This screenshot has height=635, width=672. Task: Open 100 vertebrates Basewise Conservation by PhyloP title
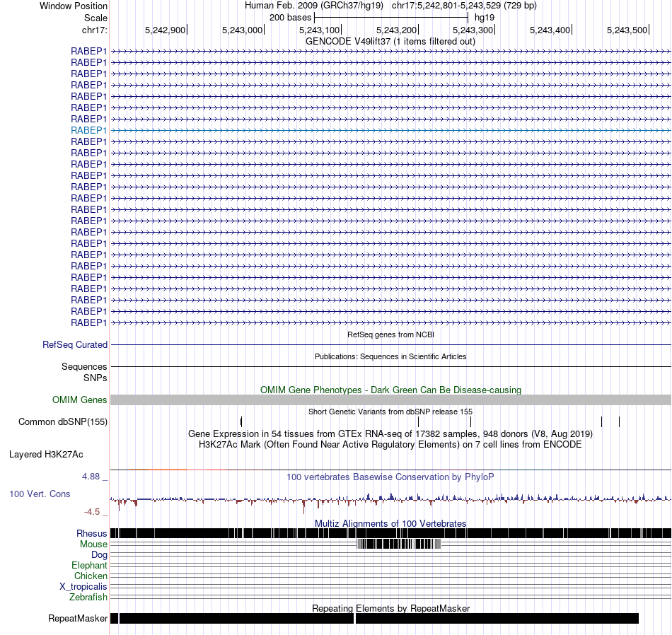pyautogui.click(x=390, y=477)
